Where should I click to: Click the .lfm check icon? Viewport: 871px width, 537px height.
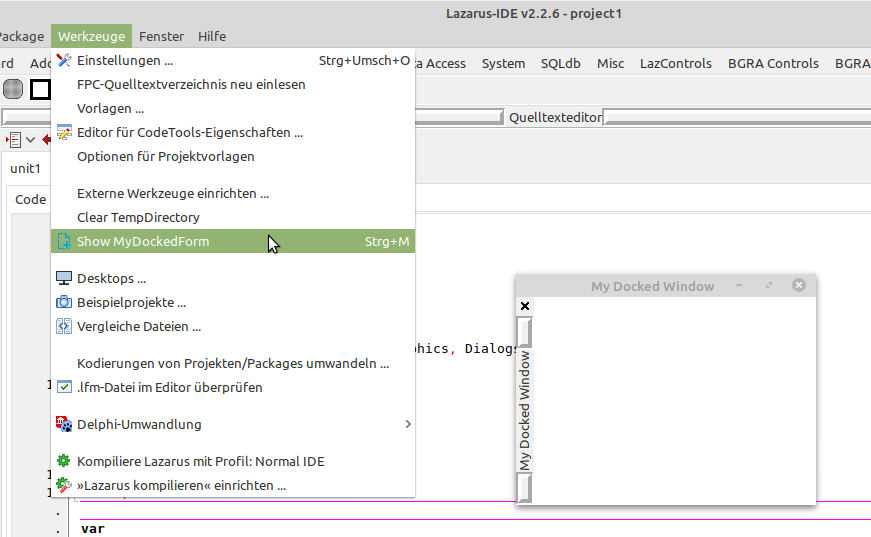[x=64, y=387]
